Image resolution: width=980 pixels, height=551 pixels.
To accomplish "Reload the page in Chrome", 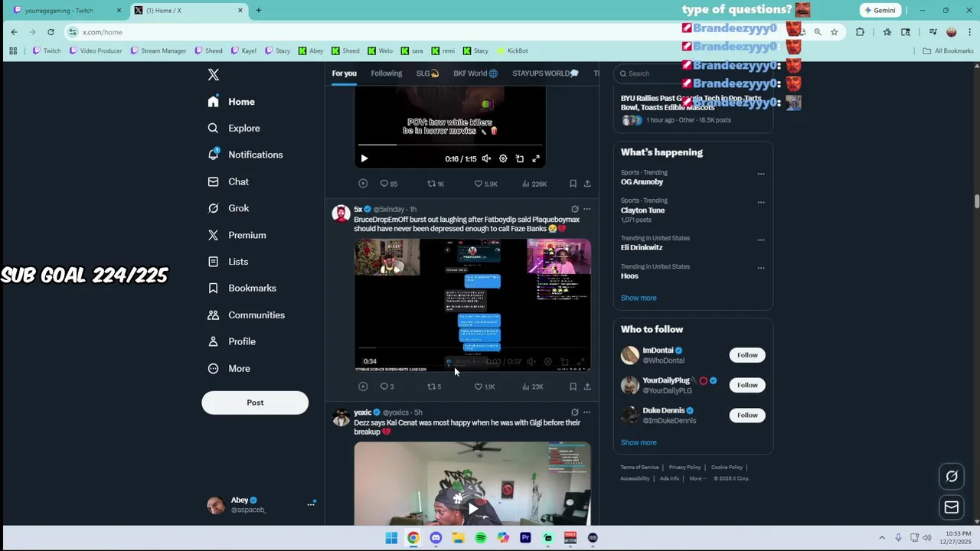I will click(51, 32).
